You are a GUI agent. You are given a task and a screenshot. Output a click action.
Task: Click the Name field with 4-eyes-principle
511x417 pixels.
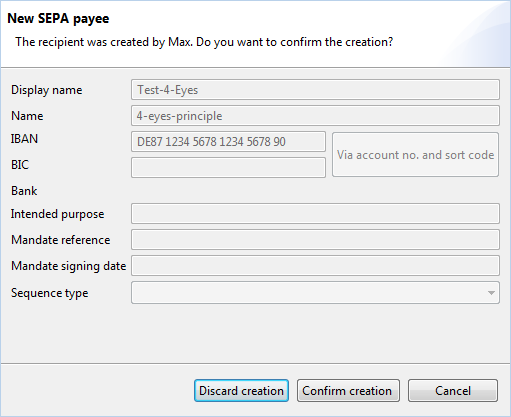point(315,116)
